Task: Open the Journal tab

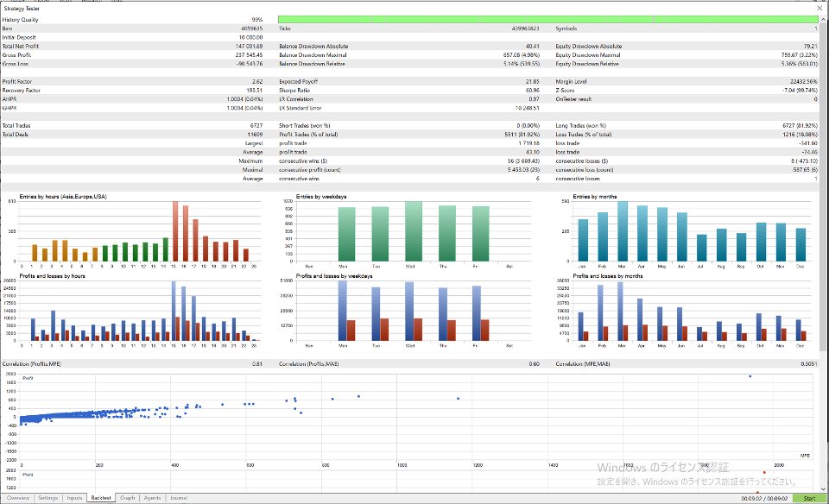Action: click(178, 498)
